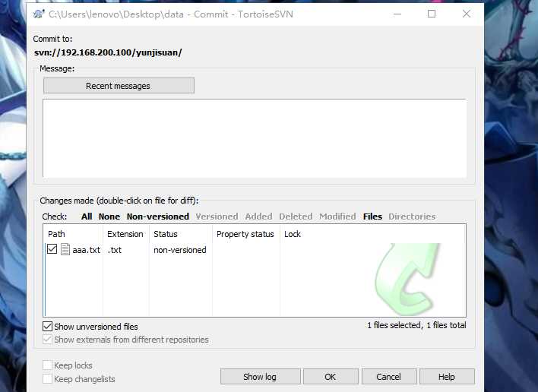Sort by Property status column header

click(246, 234)
